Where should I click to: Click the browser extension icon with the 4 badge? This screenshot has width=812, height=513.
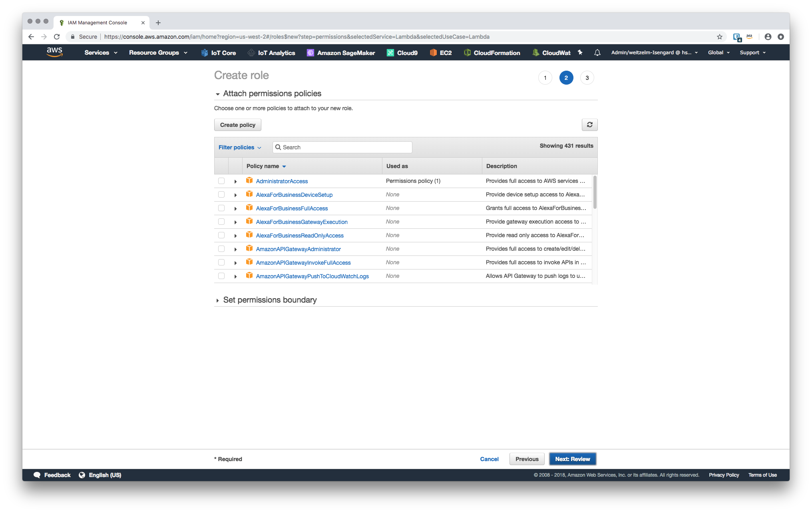click(x=737, y=37)
